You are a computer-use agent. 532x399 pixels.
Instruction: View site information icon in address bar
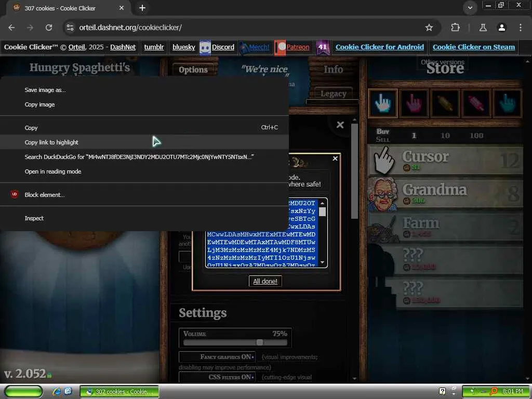click(x=70, y=28)
